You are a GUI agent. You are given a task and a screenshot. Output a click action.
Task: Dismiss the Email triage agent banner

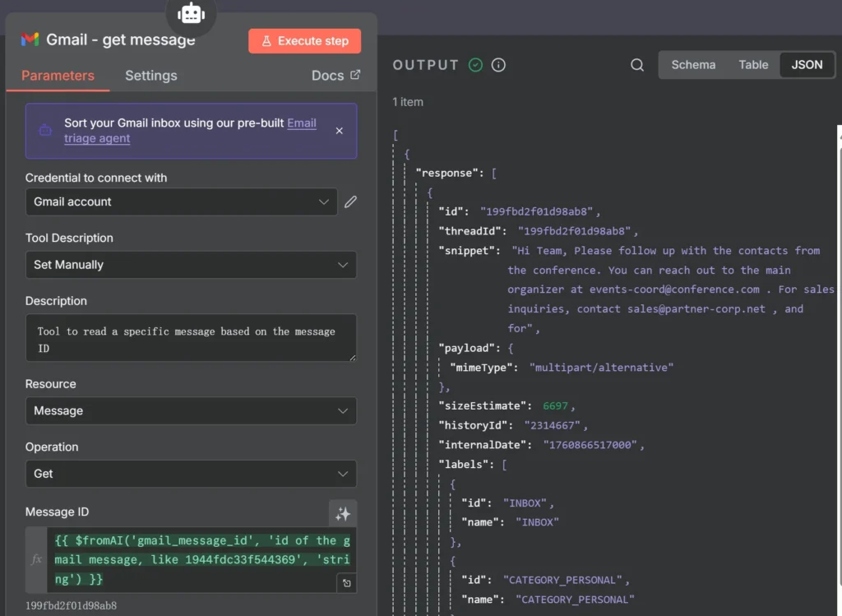point(340,131)
